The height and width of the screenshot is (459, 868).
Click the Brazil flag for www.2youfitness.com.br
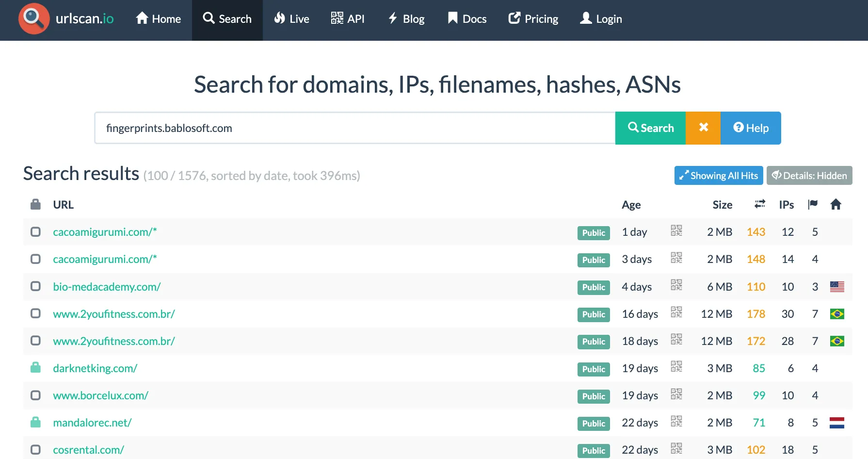click(836, 314)
